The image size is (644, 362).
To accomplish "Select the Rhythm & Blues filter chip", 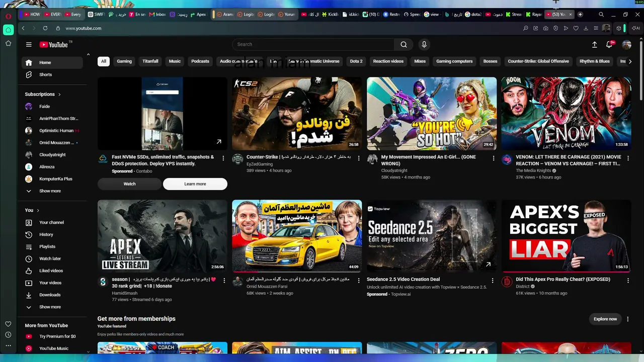I will click(x=595, y=61).
